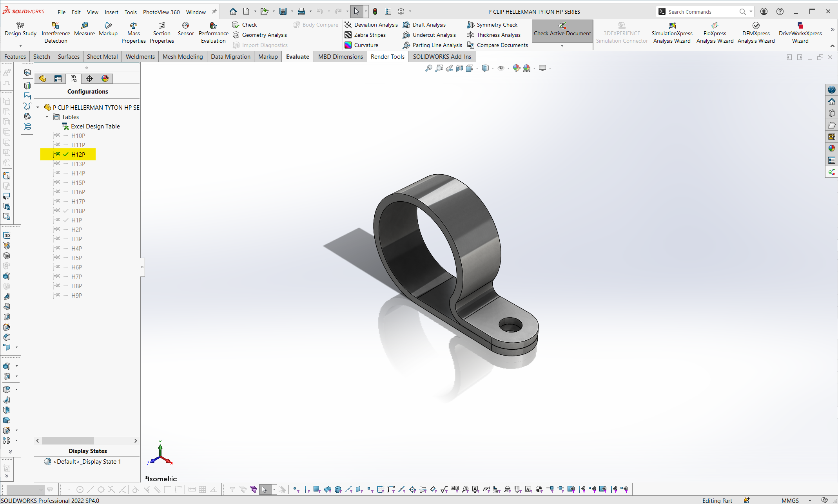Image resolution: width=838 pixels, height=504 pixels.
Task: Collapse the P CLIP HELLERMAN root node
Action: [38, 107]
